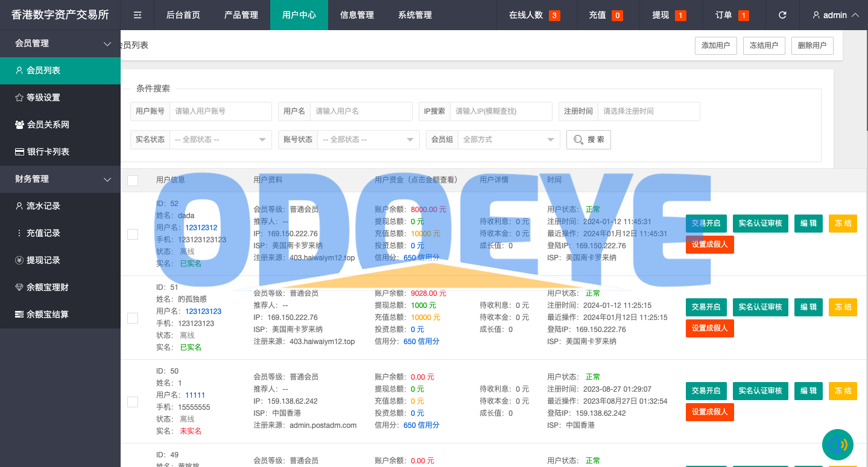
Task: Click the group icon beside 会员关系网
Action: tap(19, 125)
